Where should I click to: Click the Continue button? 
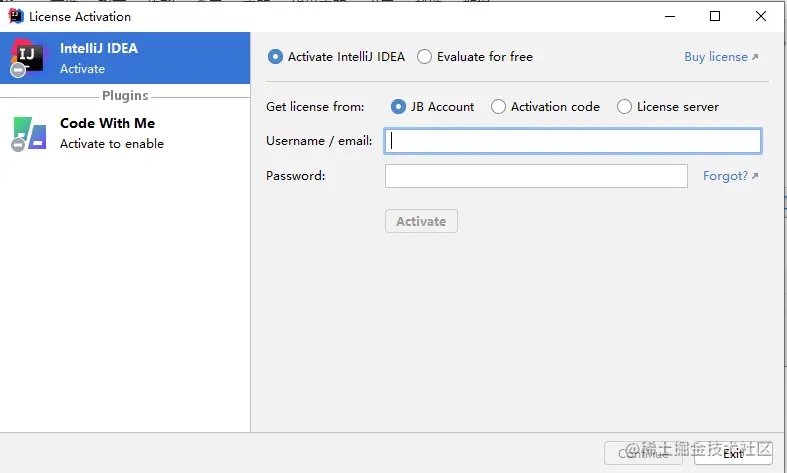[x=643, y=453]
